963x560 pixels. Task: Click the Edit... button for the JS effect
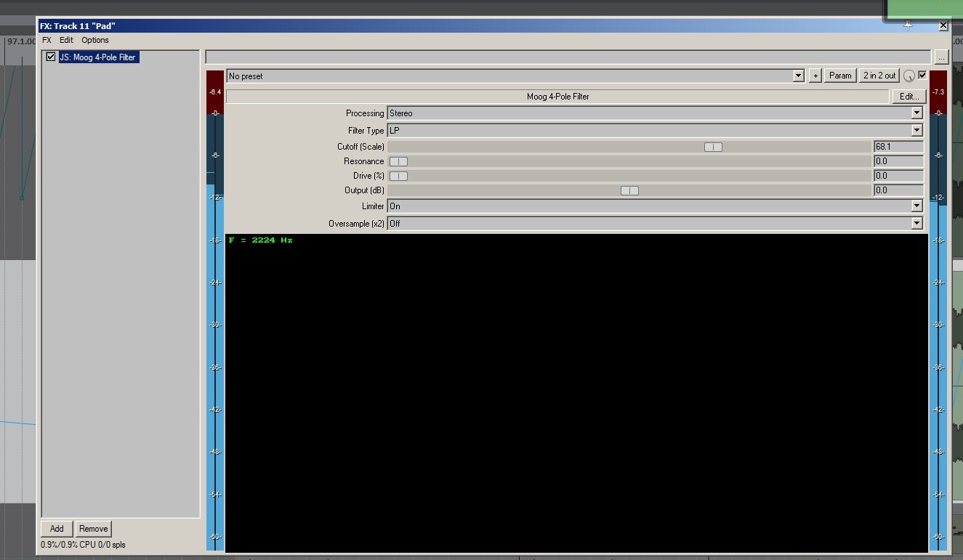(x=909, y=96)
